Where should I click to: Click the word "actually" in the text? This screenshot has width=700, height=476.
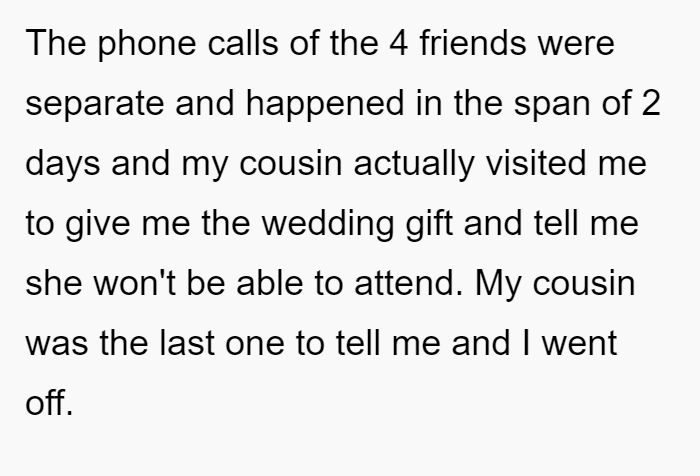pyautogui.click(x=414, y=165)
